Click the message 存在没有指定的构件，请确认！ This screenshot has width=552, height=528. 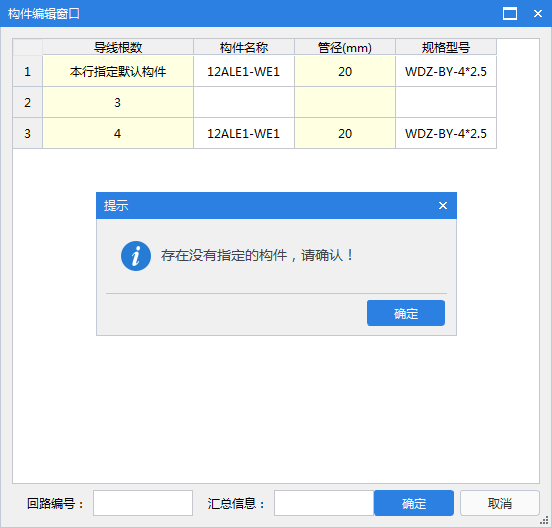pyautogui.click(x=257, y=255)
